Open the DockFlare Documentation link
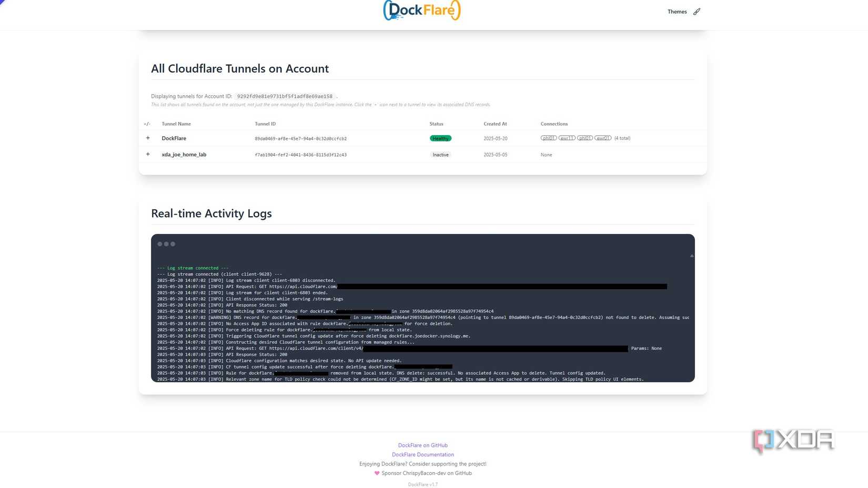The image size is (868, 488). click(422, 454)
